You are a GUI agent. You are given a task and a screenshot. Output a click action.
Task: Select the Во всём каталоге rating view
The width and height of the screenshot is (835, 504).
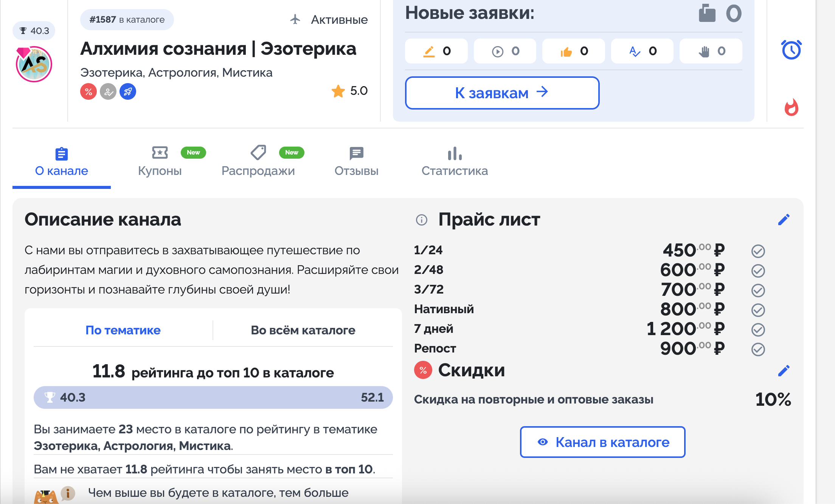pos(303,330)
